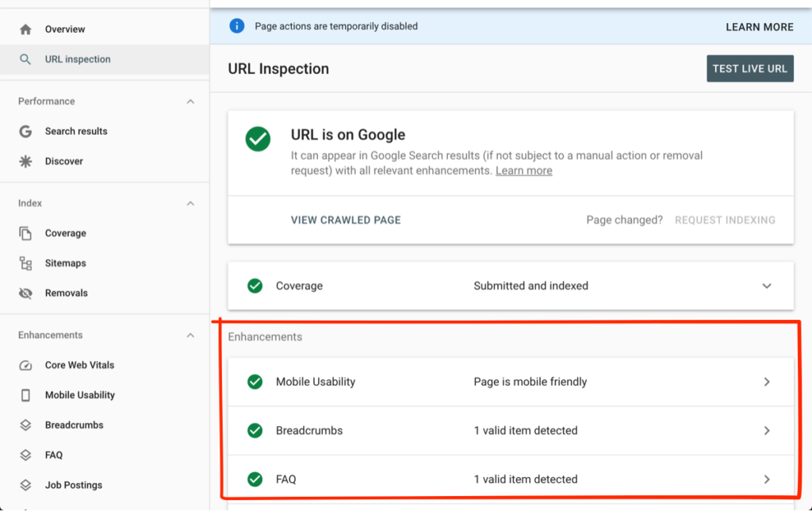The height and width of the screenshot is (515, 812).
Task: Click the blue info icon in banner
Action: pyautogui.click(x=236, y=26)
